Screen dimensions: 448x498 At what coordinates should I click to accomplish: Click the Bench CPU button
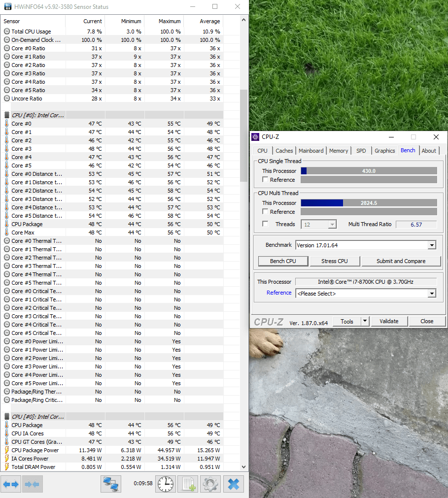point(283,261)
